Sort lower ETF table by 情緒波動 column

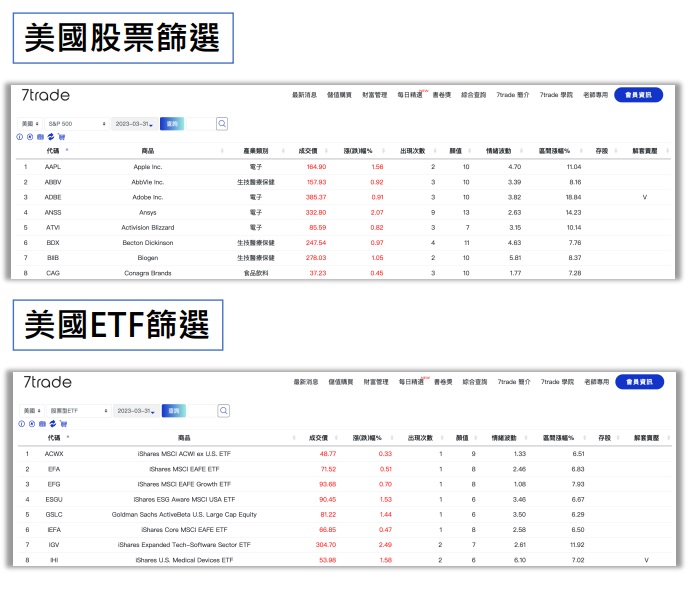click(x=504, y=438)
